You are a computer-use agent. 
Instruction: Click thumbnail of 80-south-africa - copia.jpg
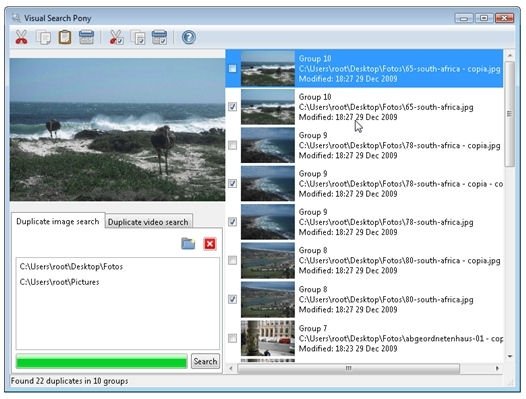click(268, 260)
